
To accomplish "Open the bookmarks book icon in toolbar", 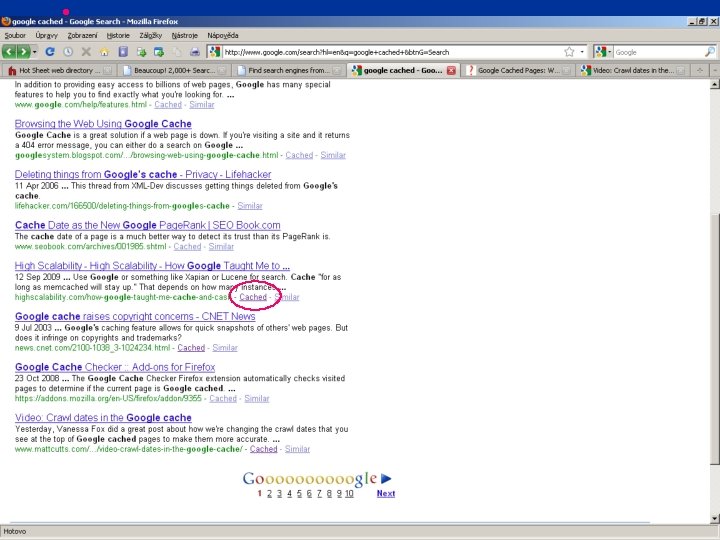I will tap(123, 52).
